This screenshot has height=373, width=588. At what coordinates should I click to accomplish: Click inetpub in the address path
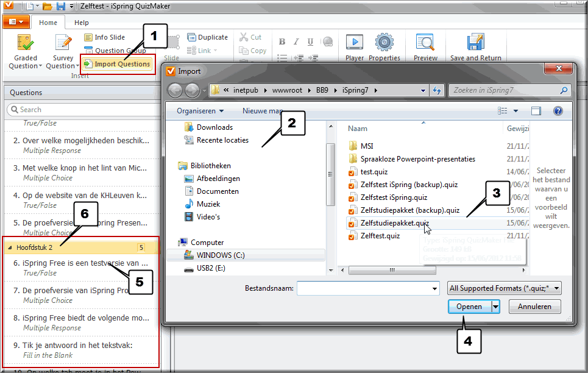[x=246, y=90]
